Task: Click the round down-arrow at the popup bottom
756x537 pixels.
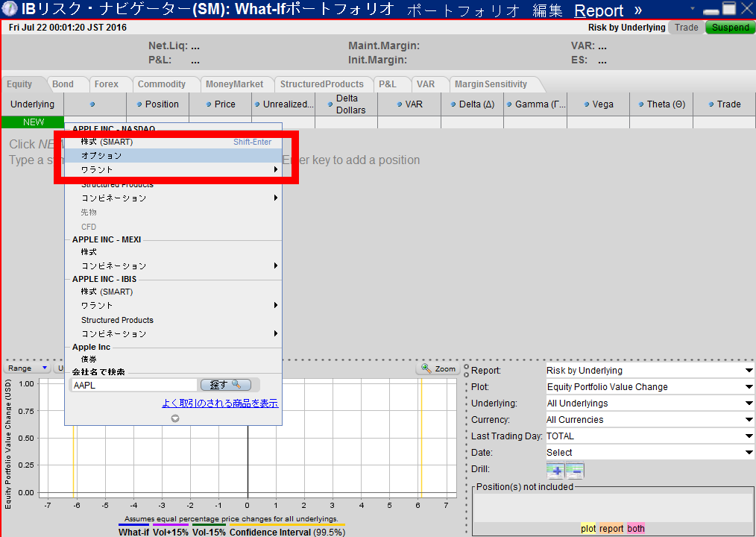Action: pyautogui.click(x=175, y=418)
